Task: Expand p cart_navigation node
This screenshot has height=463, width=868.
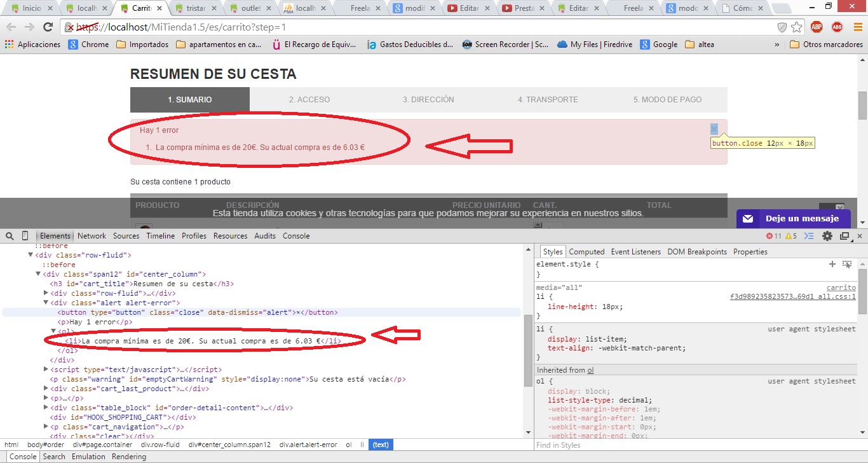Action: pos(46,427)
